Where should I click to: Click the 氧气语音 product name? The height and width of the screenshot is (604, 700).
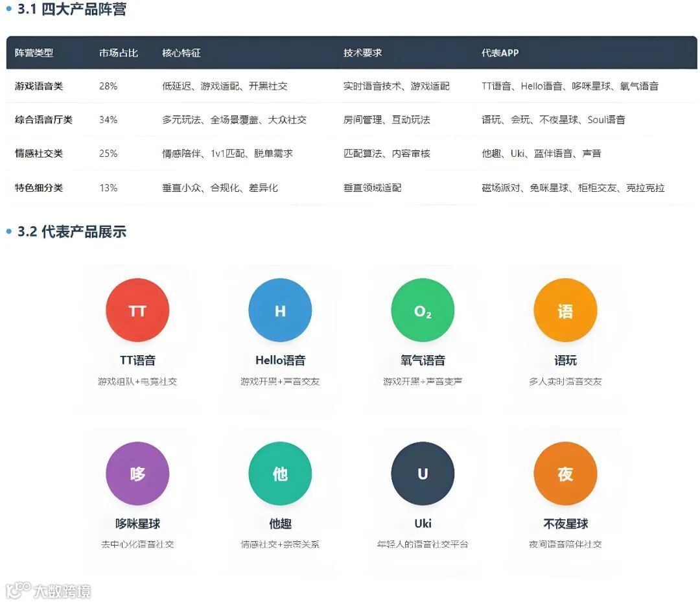pos(423,360)
